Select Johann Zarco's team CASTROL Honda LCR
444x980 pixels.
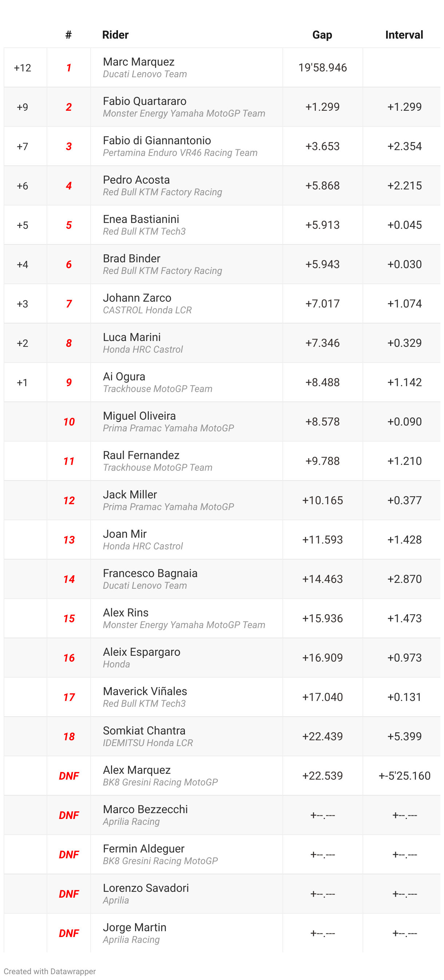coord(147,310)
